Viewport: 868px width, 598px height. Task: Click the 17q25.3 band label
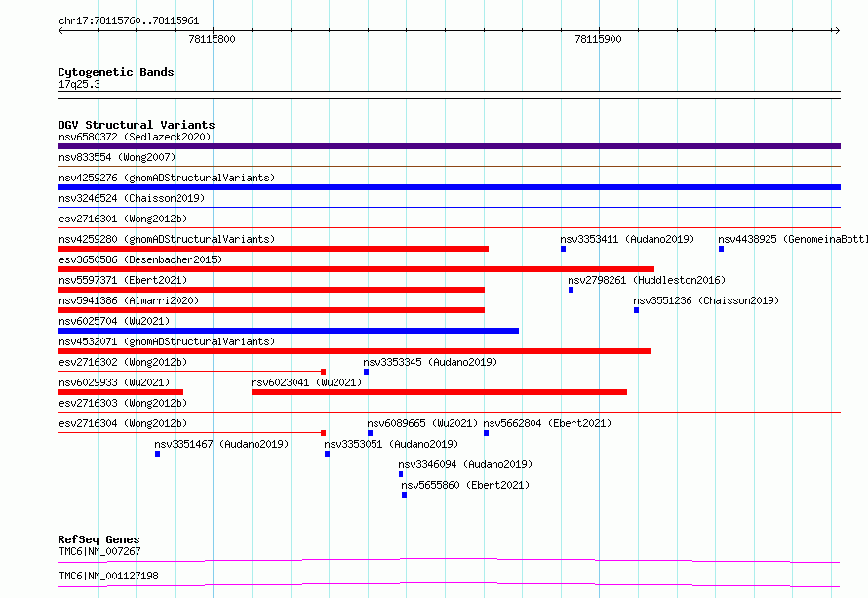coord(79,84)
